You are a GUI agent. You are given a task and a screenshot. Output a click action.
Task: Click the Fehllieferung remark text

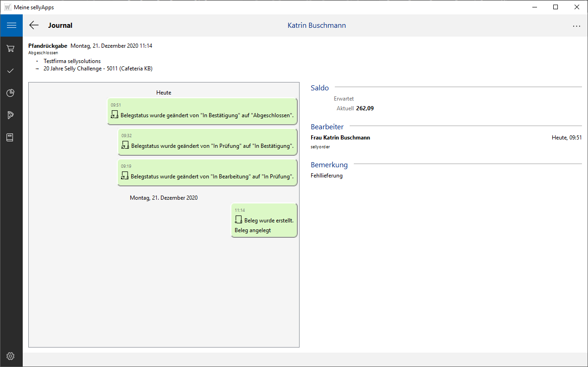[326, 176]
